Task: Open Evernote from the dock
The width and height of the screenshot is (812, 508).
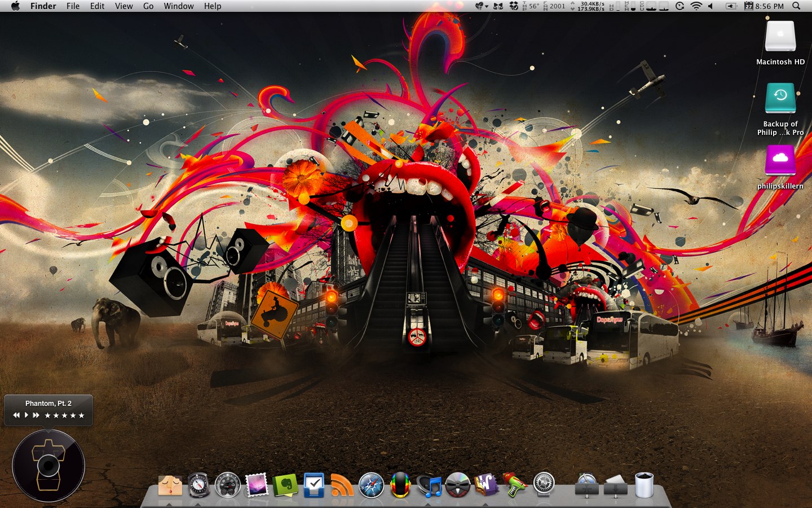Action: (x=285, y=485)
